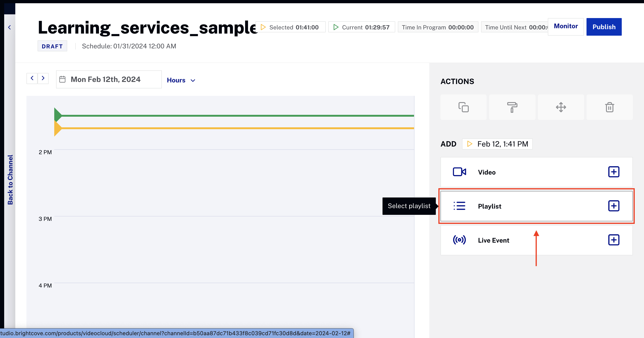This screenshot has width=644, height=338.
Task: Open the date picker showing Mon Feb 12th, 2024
Action: coord(109,79)
